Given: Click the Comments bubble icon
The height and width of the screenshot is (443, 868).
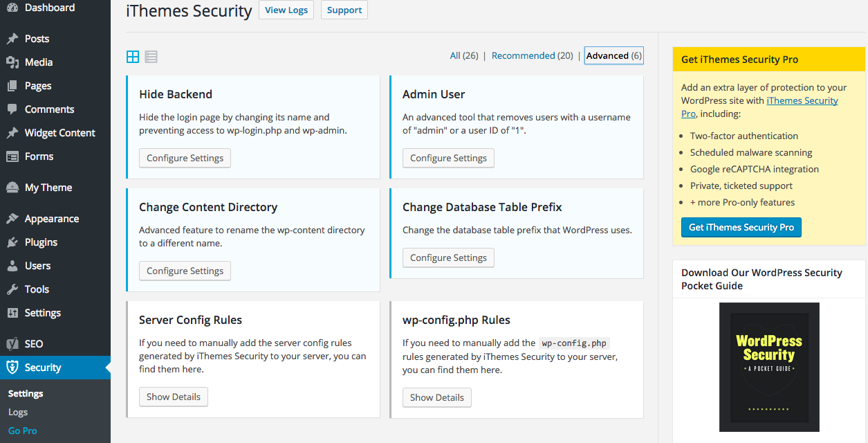Looking at the screenshot, I should (x=12, y=109).
